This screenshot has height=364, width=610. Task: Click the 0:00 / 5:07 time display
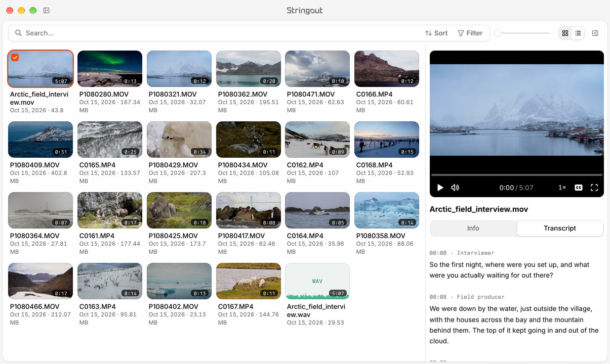pos(516,188)
